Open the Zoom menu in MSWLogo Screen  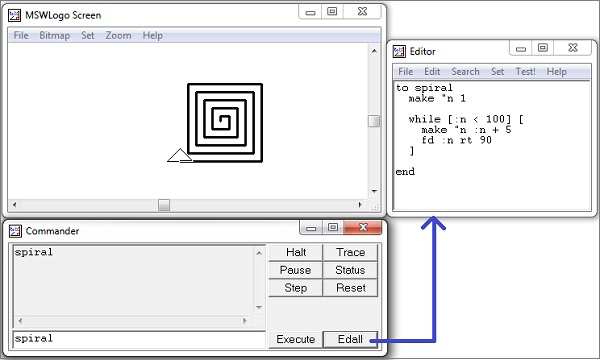pyautogui.click(x=118, y=36)
